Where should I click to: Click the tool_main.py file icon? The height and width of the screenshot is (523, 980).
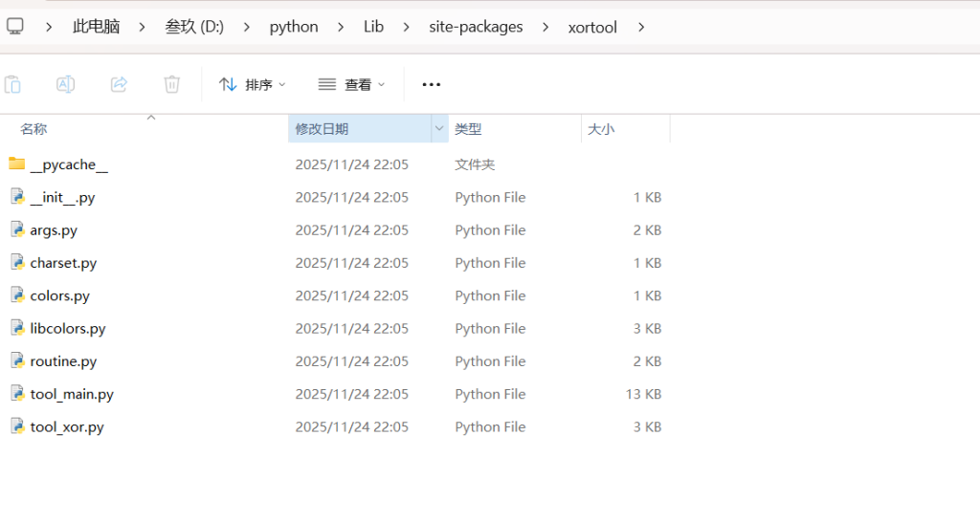[16, 394]
